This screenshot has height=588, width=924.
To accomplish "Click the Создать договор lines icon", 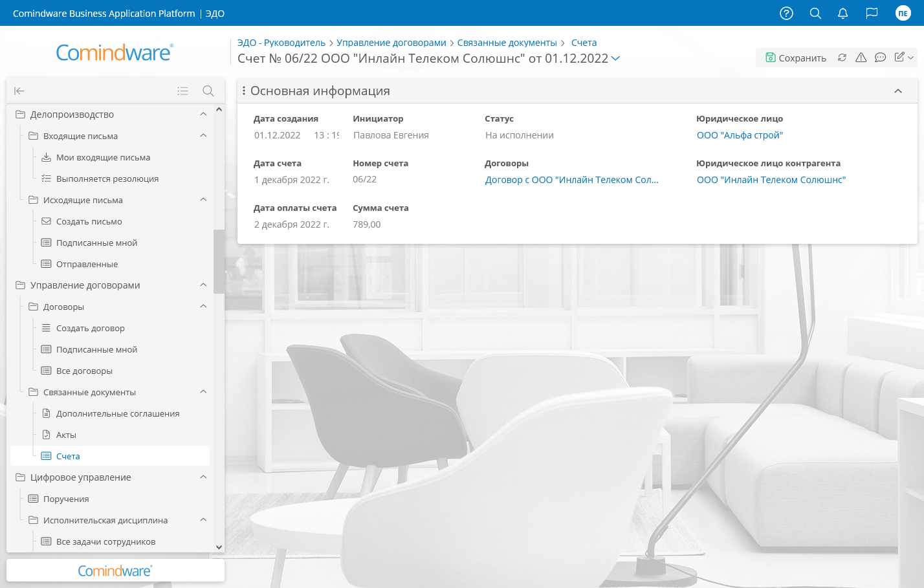I will pos(46,328).
